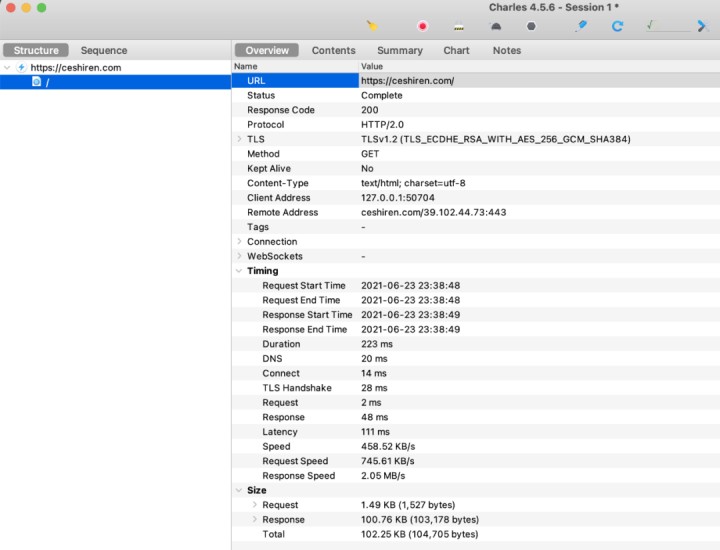Click the Validate checkmark icon
720x550 pixels.
coord(650,25)
